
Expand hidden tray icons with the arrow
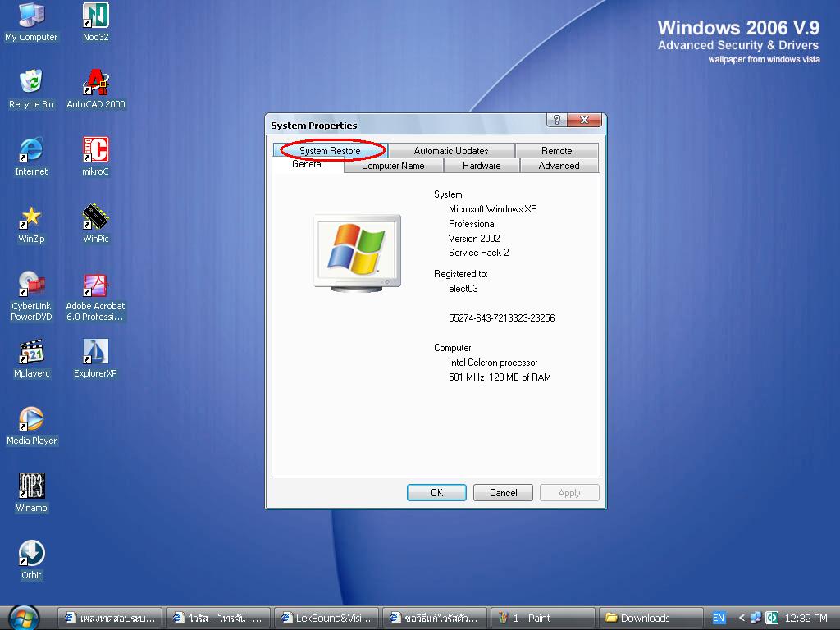point(742,618)
